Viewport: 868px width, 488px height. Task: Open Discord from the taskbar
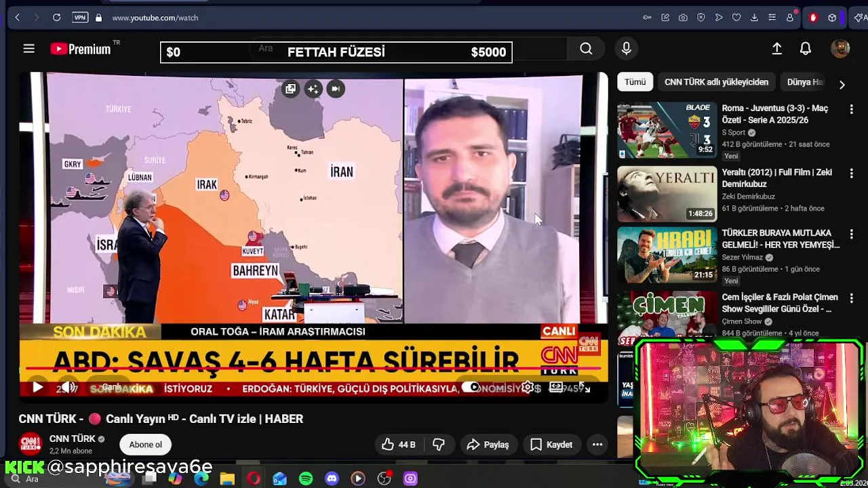tap(332, 479)
